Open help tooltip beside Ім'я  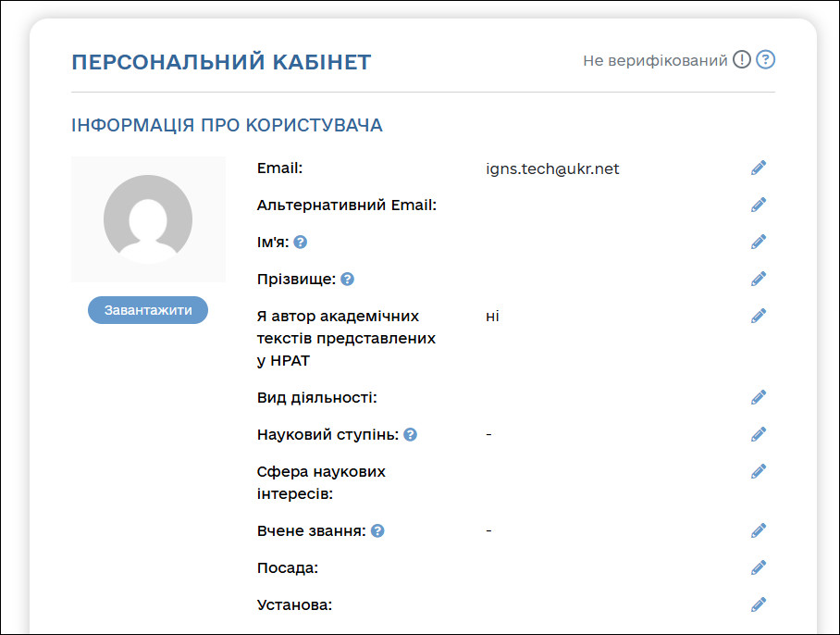[301, 243]
